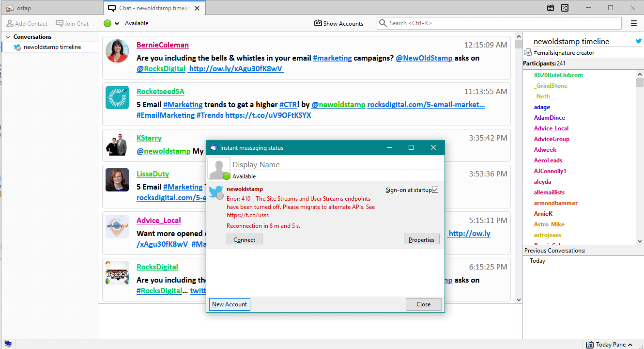Select the Chat - newoldstamp timeline tab
The image size is (644, 349).
[x=154, y=8]
